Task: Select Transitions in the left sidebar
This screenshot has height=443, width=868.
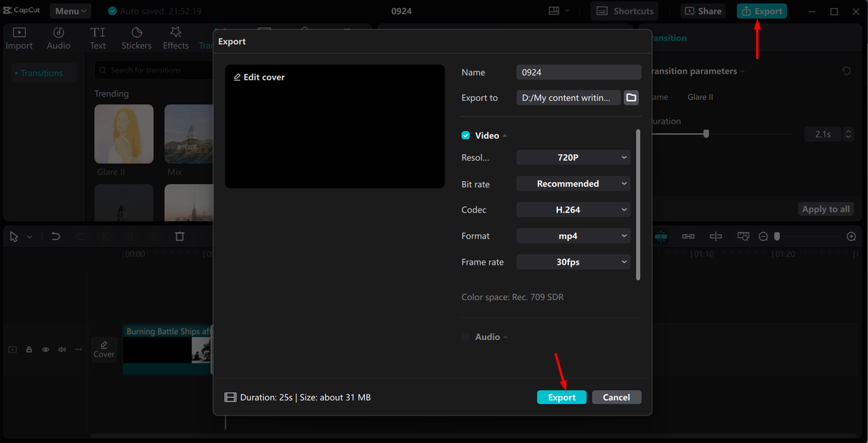Action: point(42,73)
